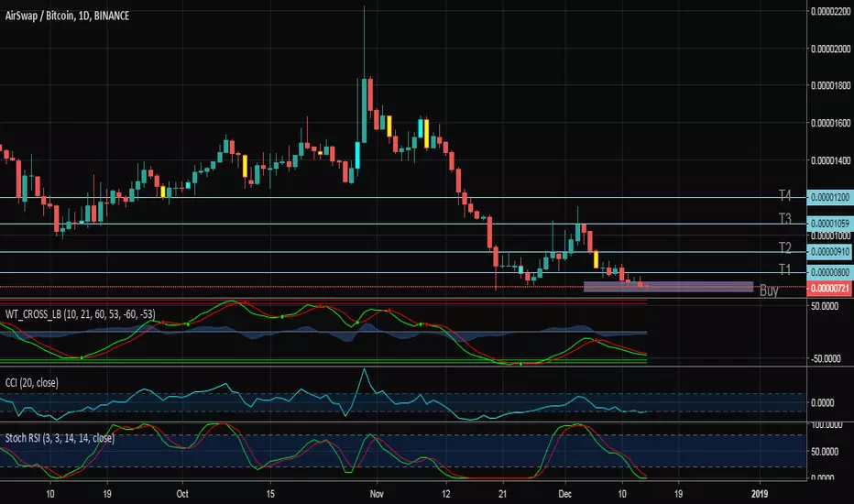
Task: Click the 2019 label on time axis
Action: pos(760,494)
